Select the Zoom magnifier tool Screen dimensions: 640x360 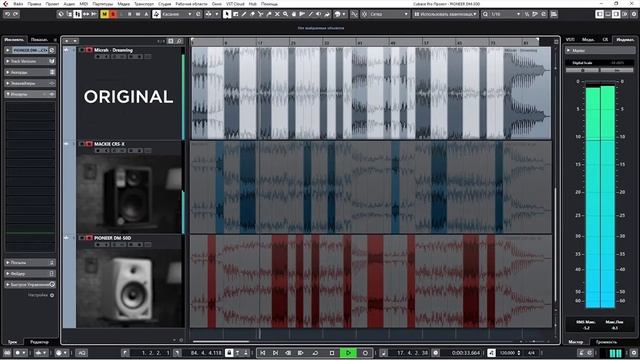point(285,14)
